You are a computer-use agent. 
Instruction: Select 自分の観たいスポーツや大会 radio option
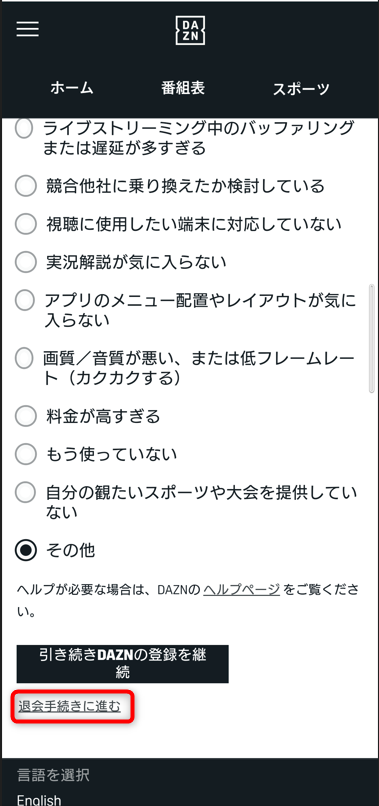pos(24,493)
